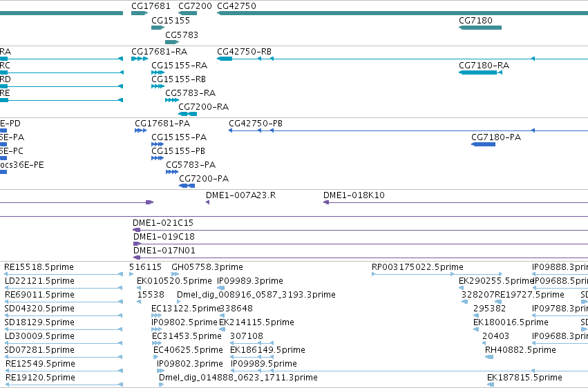Select EST LD30009.5prime
The image size is (588, 388).
click(40, 336)
